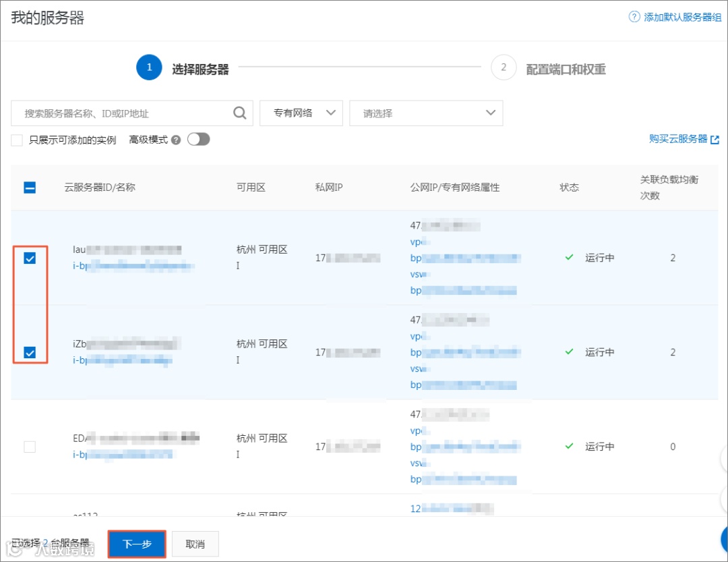728x562 pixels.
Task: Click the associated count 0 in ED row
Action: [x=673, y=447]
